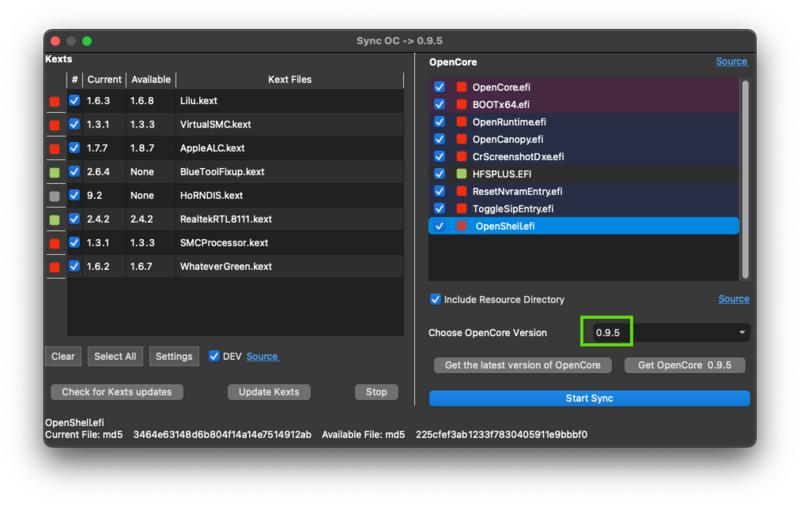Image resolution: width=800 pixels, height=505 pixels.
Task: Toggle the BOOTx64.efi checkbox
Action: [x=439, y=104]
